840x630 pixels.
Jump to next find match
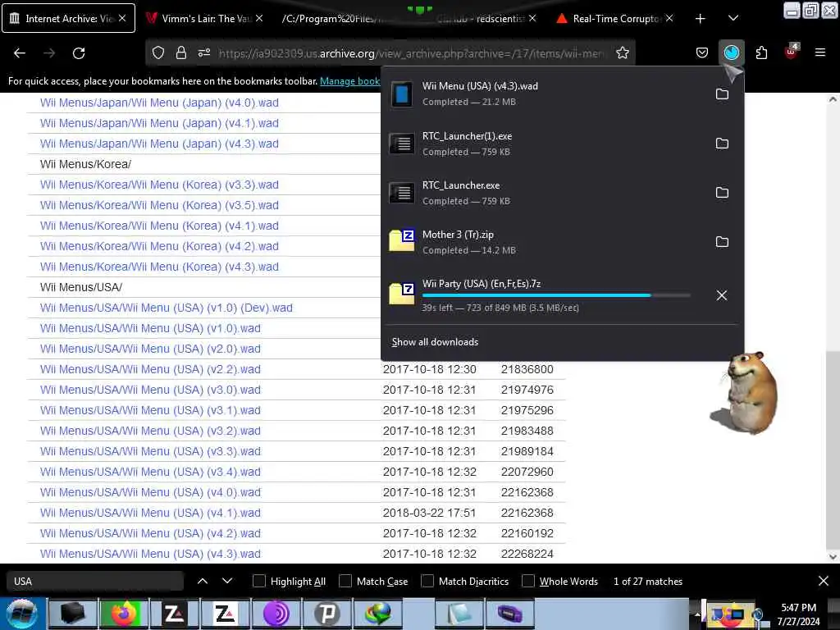(x=227, y=582)
